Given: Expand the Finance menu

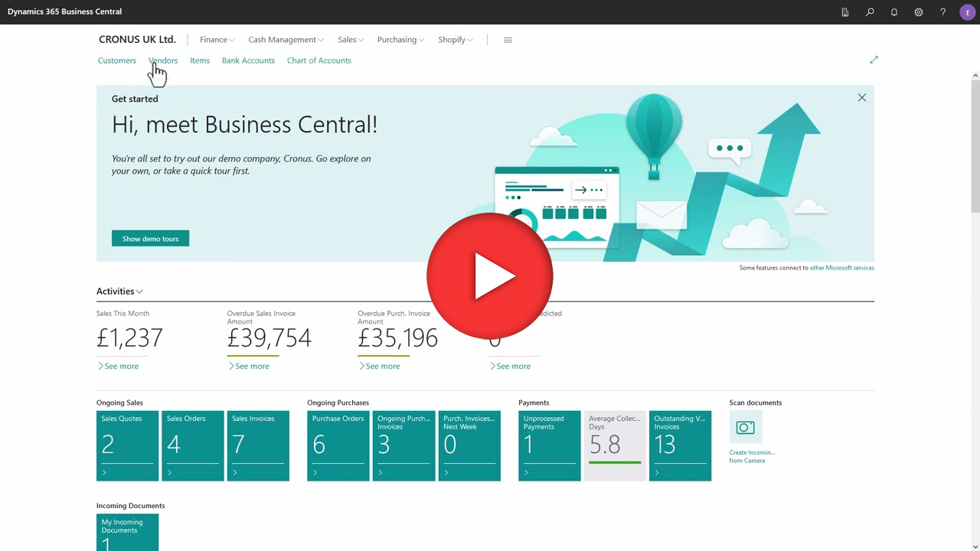Looking at the screenshot, I should pos(217,40).
